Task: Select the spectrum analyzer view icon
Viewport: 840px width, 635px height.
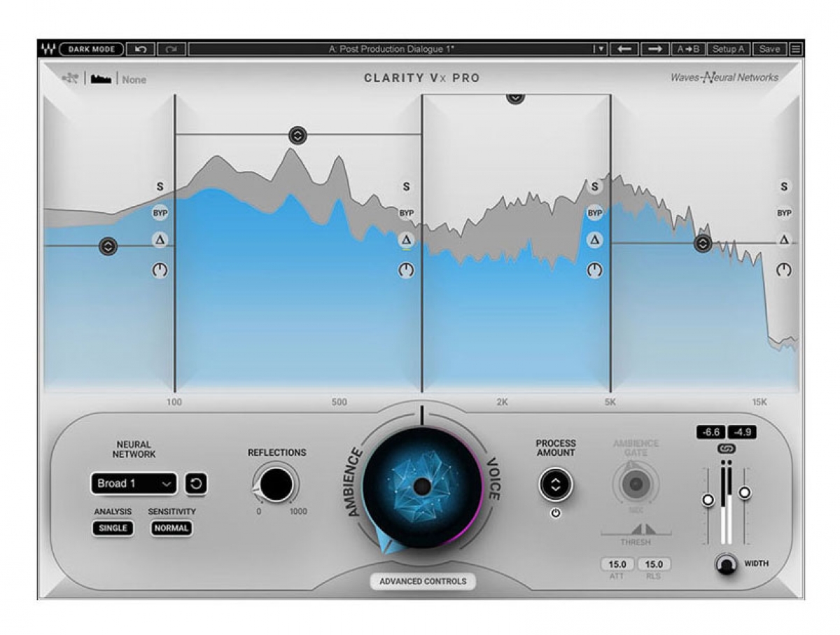Action: tap(101, 79)
